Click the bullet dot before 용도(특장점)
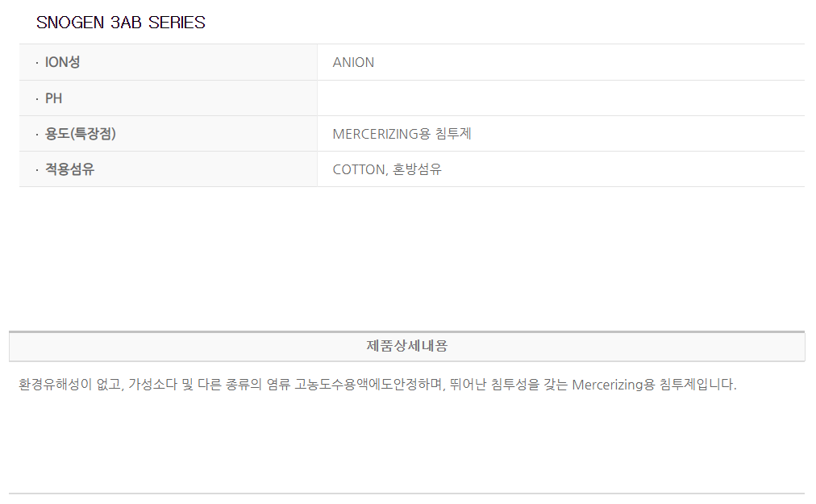 [36, 134]
